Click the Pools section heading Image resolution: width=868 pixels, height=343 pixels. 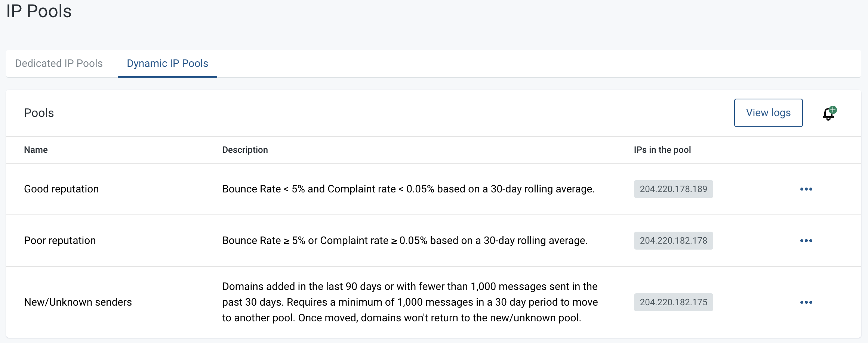(x=39, y=113)
